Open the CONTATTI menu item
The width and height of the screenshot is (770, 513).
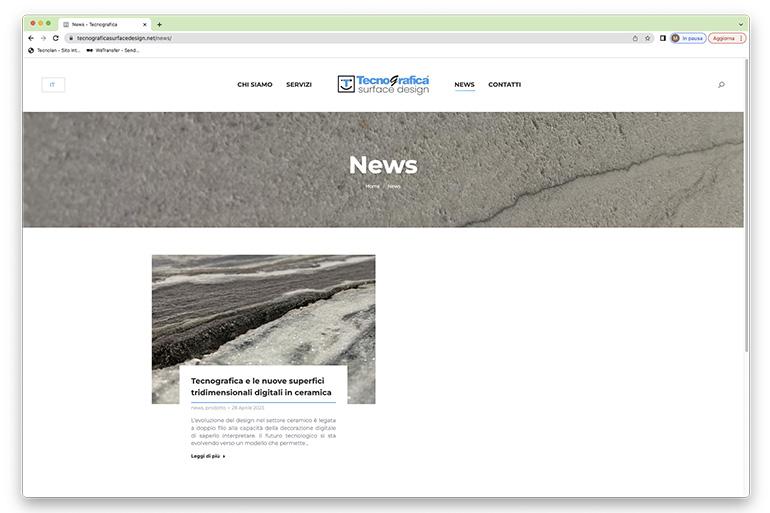(504, 85)
